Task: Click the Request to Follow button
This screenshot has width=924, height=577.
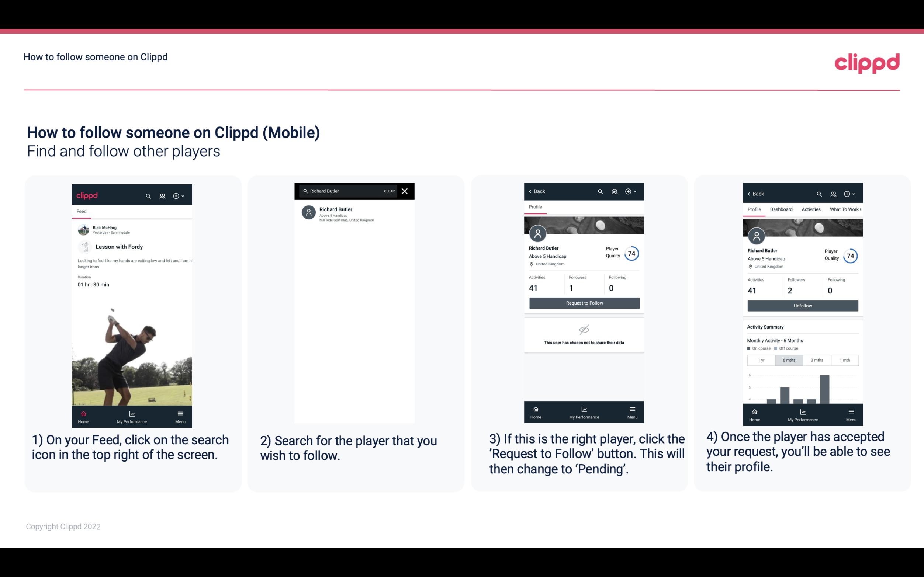Action: [x=584, y=303]
